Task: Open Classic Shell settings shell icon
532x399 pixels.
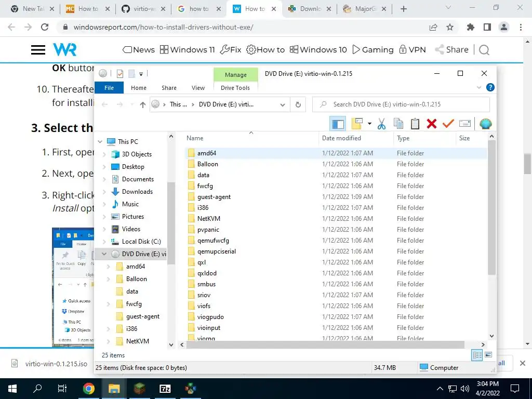Action: pos(486,124)
